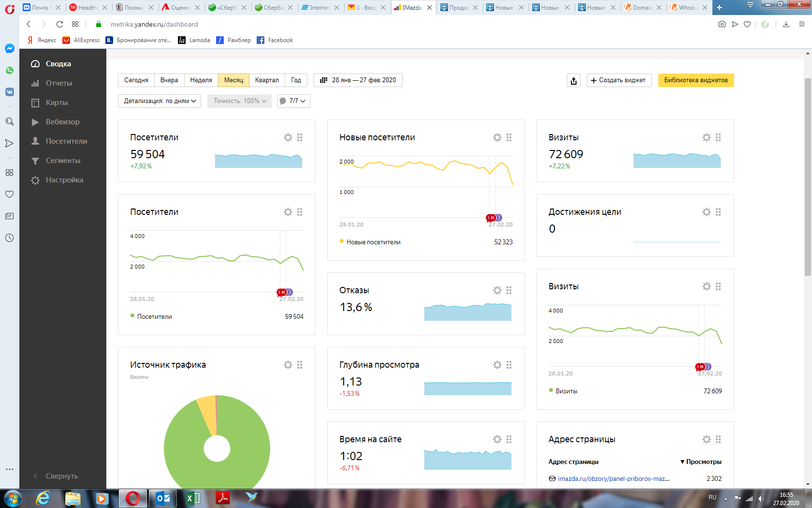Open the Точность 100% dropdown
The height and width of the screenshot is (508, 812).
click(240, 101)
